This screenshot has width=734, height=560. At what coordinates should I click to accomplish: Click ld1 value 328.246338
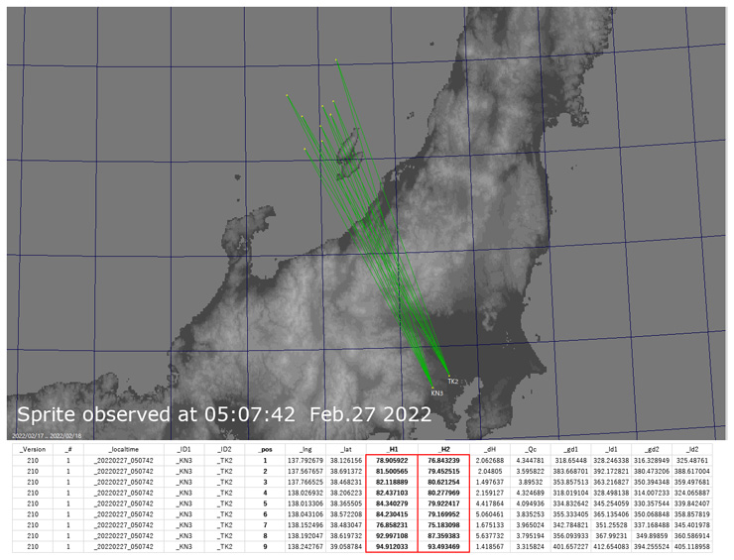pyautogui.click(x=611, y=461)
